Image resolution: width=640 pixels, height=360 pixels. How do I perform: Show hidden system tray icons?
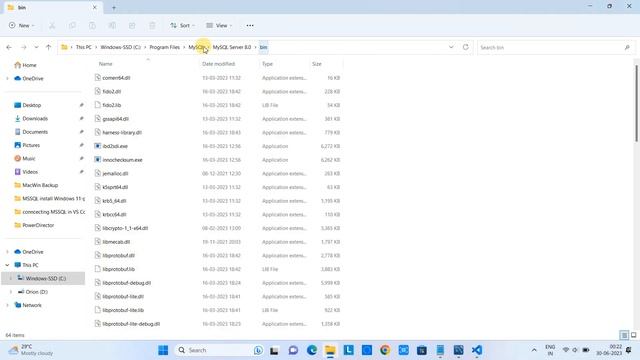point(534,350)
